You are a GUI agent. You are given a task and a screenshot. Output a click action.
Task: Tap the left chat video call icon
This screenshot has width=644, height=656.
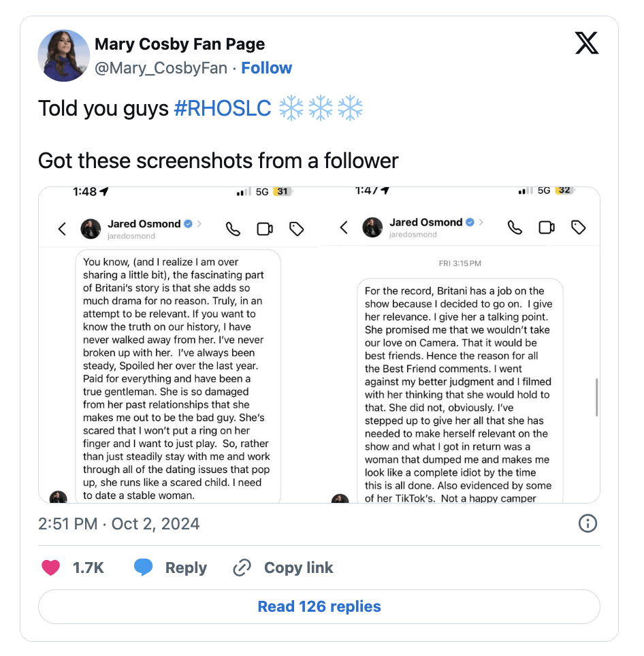(265, 229)
